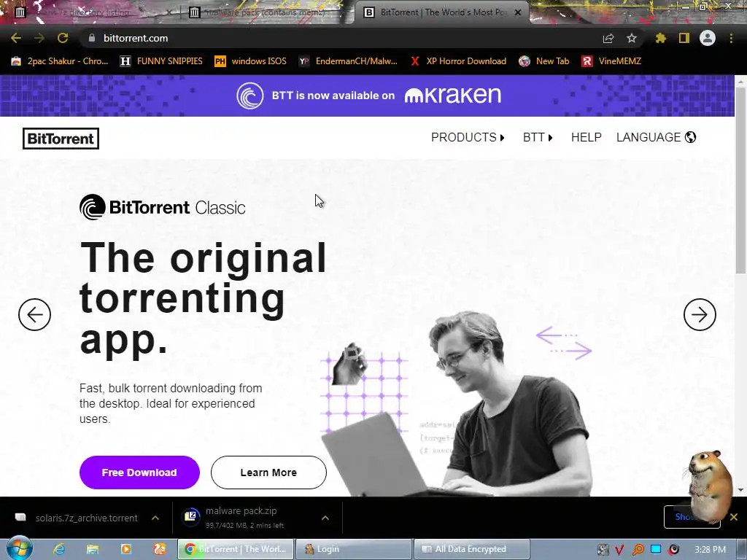Toggle the browser side panel icon

click(x=684, y=38)
